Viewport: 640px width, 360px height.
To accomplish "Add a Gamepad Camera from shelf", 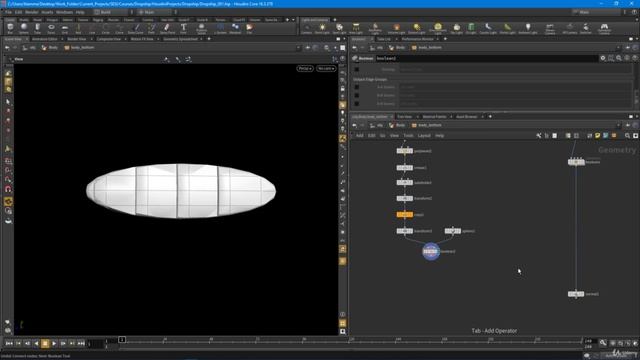I will pos(604,29).
